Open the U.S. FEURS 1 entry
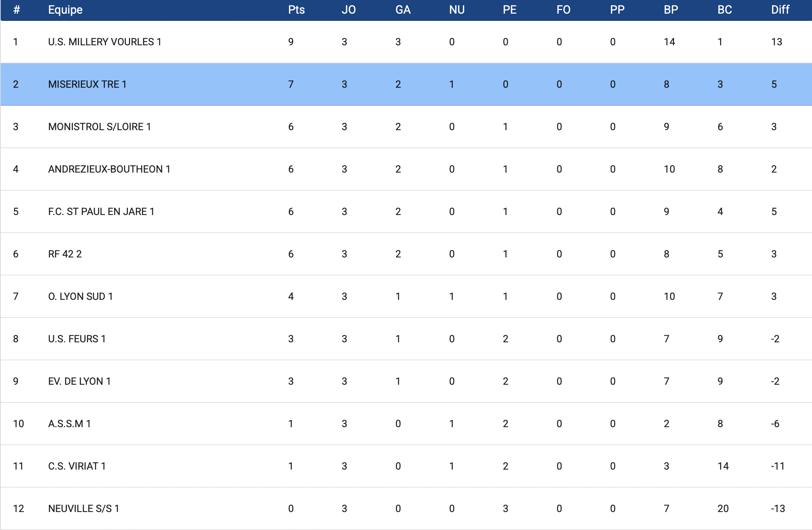812x530 pixels. click(77, 339)
